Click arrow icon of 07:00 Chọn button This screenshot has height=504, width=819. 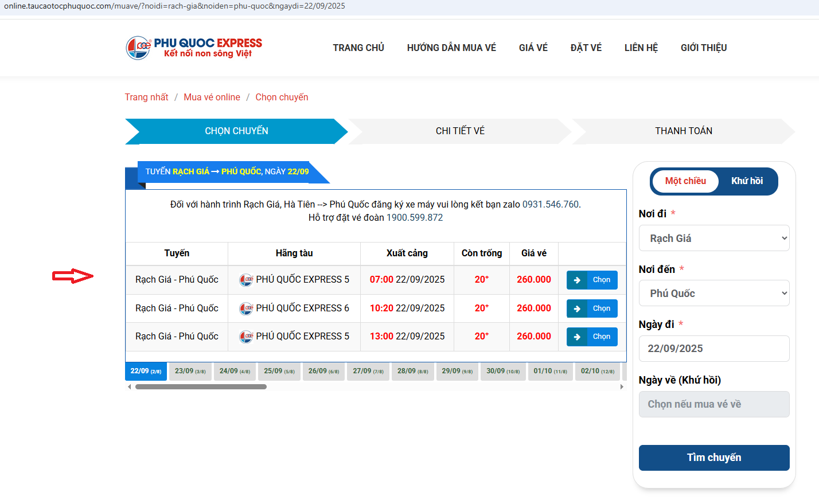click(577, 280)
